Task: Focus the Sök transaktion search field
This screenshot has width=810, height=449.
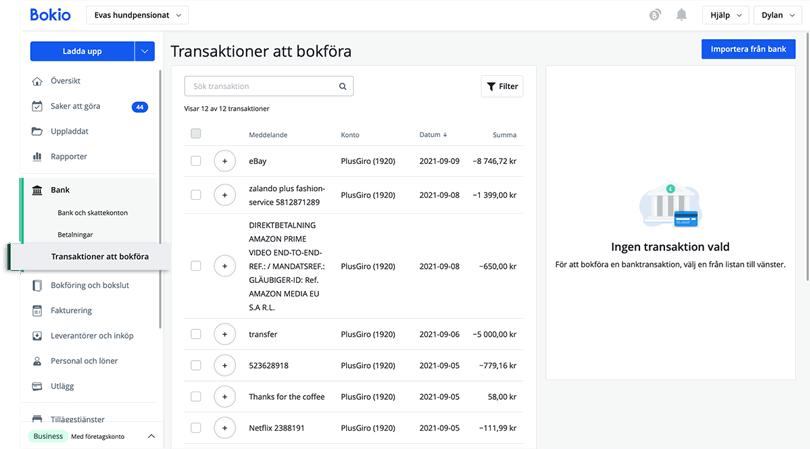Action: pyautogui.click(x=262, y=87)
